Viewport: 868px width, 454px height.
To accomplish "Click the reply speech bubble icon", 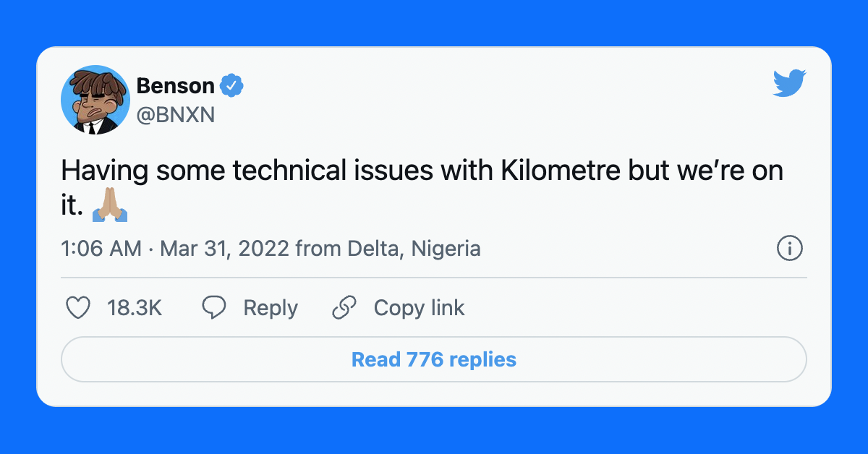I will 213,308.
